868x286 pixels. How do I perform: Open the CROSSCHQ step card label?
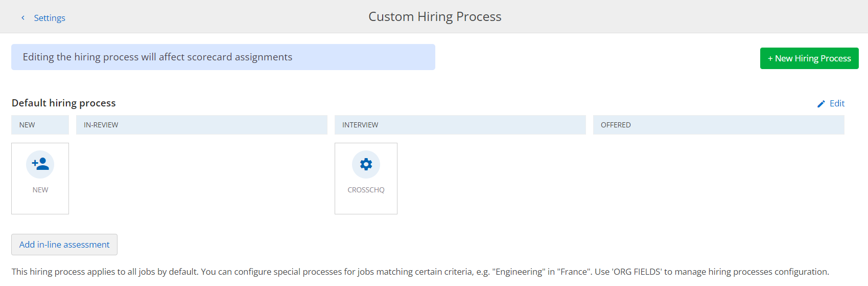[366, 190]
